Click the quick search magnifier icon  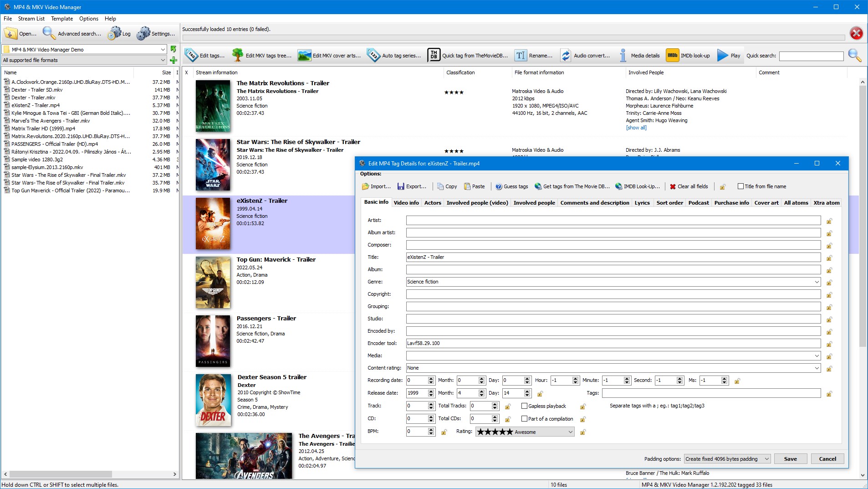[855, 56]
